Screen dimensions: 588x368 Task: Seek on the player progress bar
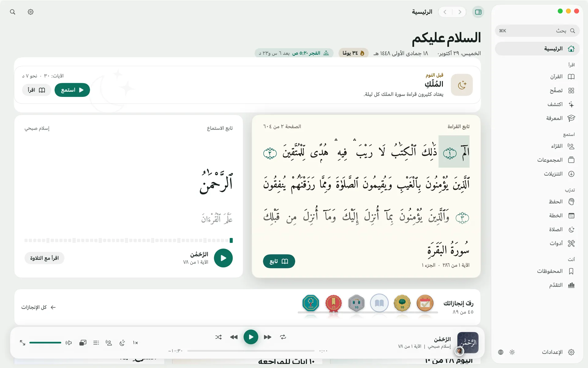click(251, 351)
